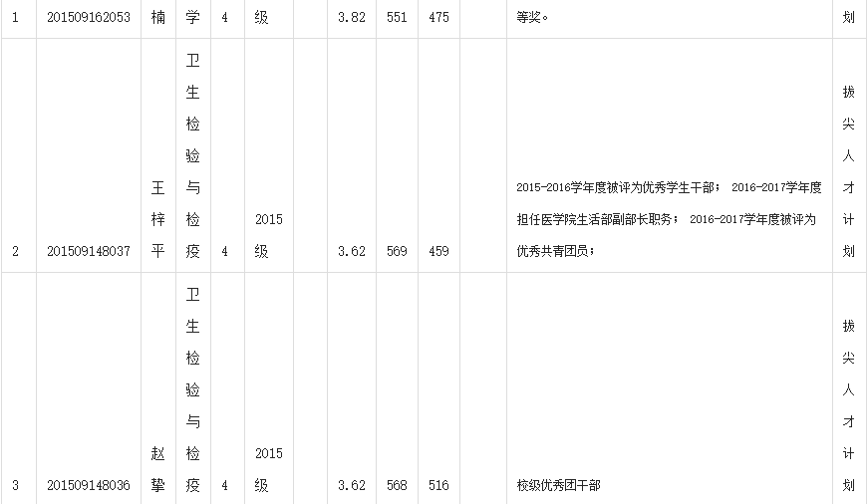The width and height of the screenshot is (868, 504).
Task: Select 王梓平's 卫生检验与检疫 major cell
Action: [x=193, y=155]
